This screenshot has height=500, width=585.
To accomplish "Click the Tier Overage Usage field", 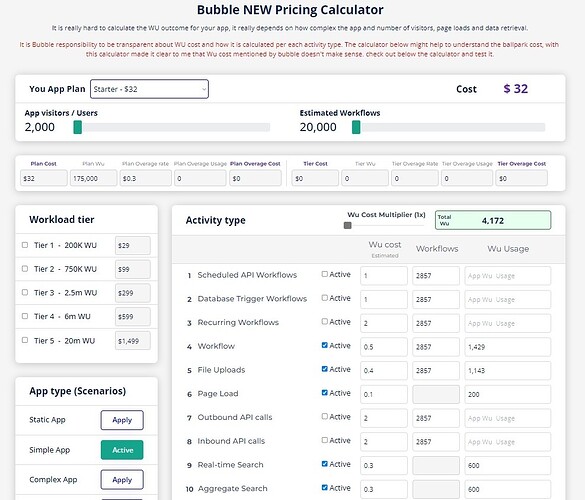I will click(x=467, y=178).
